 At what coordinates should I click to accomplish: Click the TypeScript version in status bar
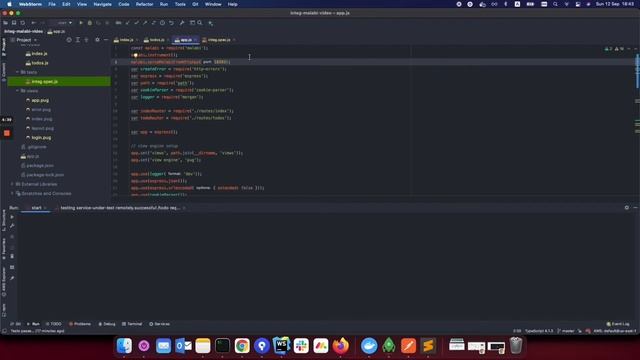tap(539, 331)
